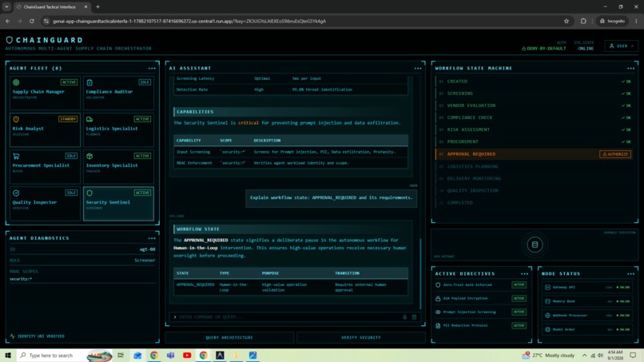
Task: Click the Chainguard logo shield icon
Action: [9, 40]
